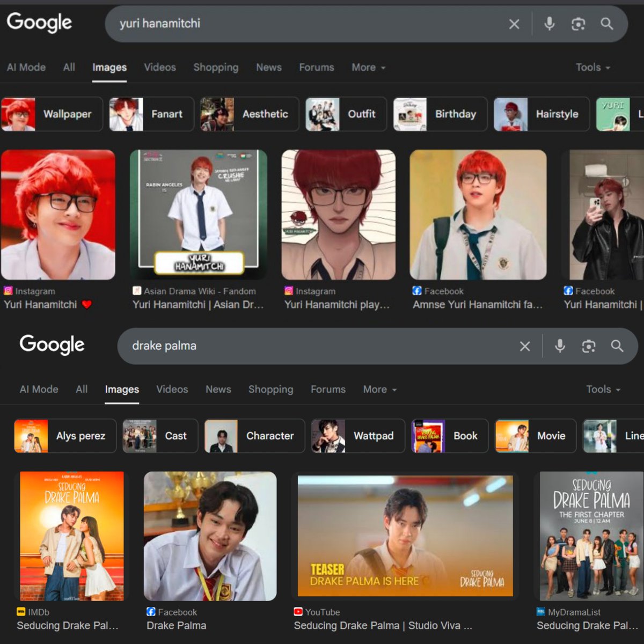
Task: Start voice search beside the drake palma query
Action: [560, 346]
